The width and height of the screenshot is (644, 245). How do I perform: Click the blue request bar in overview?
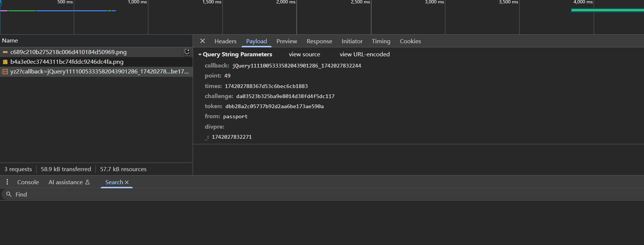click(72, 10)
